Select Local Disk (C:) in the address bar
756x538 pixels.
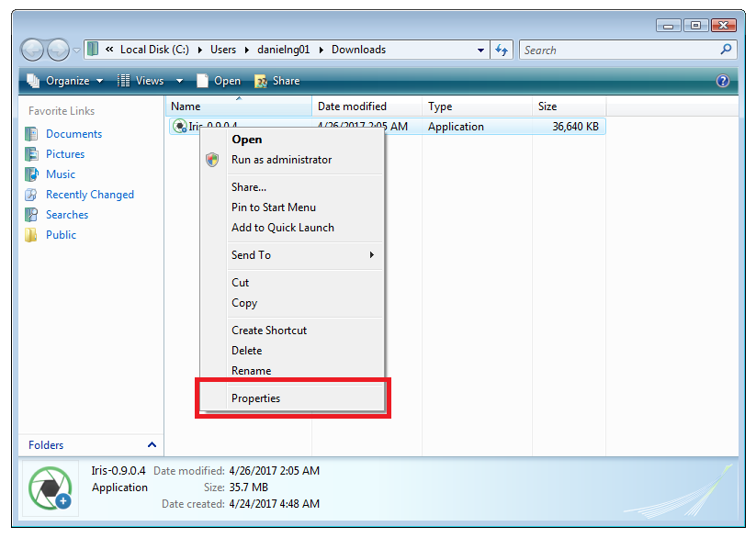[154, 50]
